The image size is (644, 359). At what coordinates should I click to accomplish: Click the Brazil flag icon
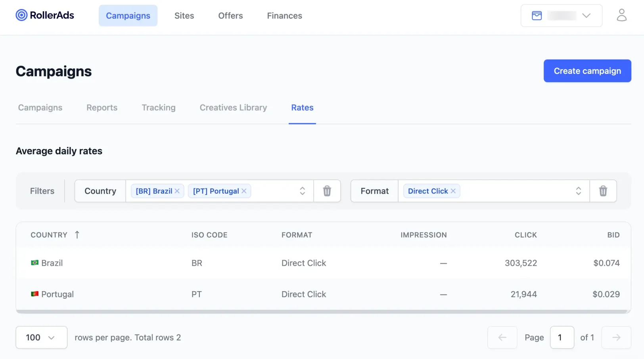tap(34, 263)
